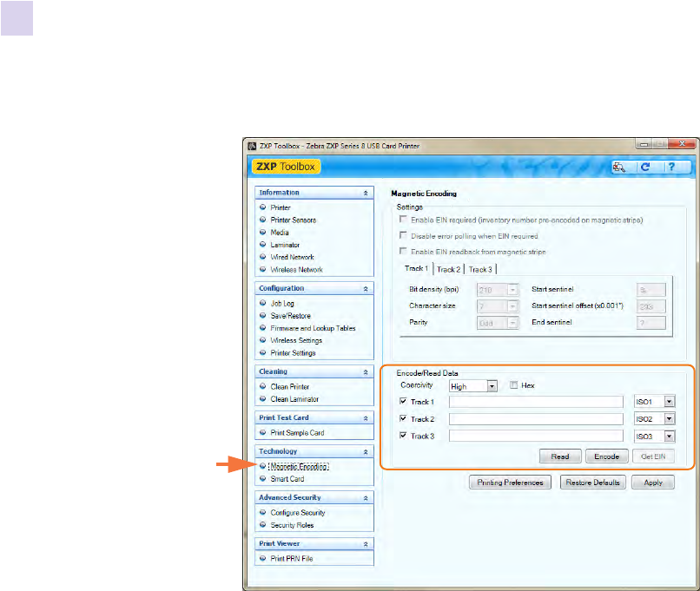Click the Track 3 data input field

(536, 437)
